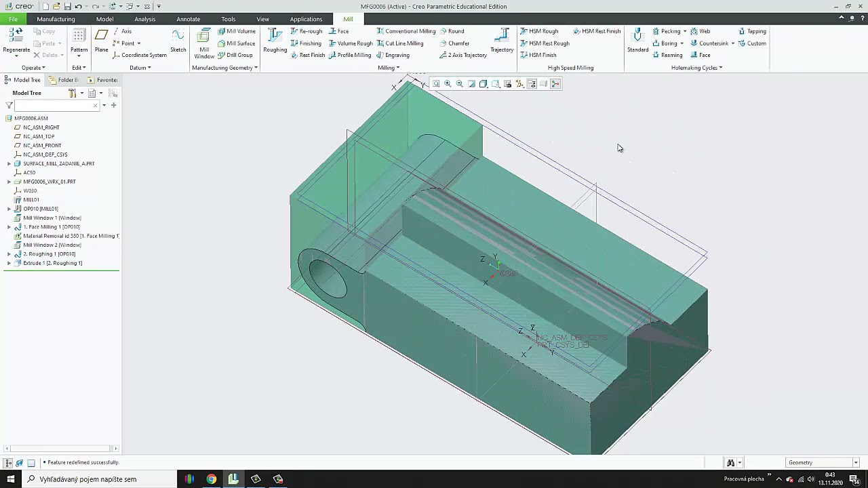Viewport: 868px width, 488px height.
Task: Choose Profile Milling
Action: coord(350,55)
